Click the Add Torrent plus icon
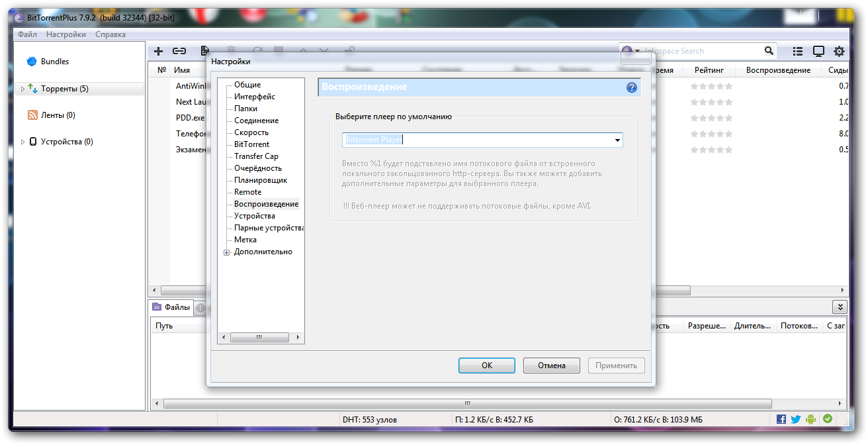Viewport: 868px width, 445px height. point(158,51)
